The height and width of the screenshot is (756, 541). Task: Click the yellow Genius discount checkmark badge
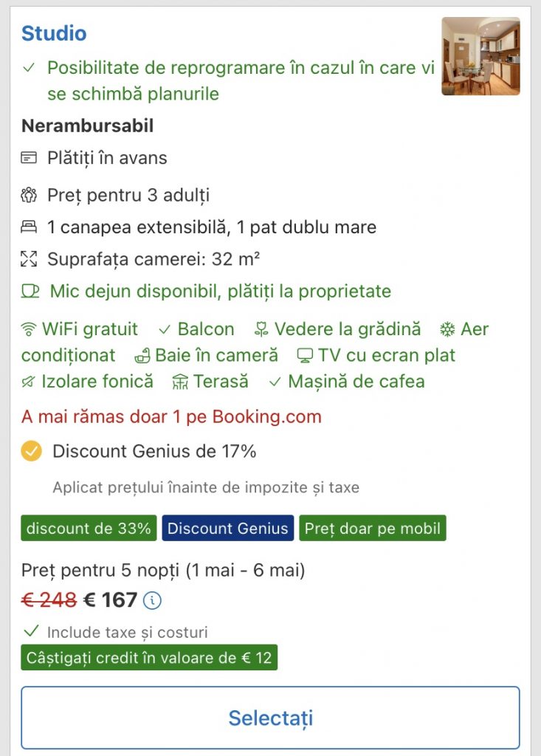(31, 451)
